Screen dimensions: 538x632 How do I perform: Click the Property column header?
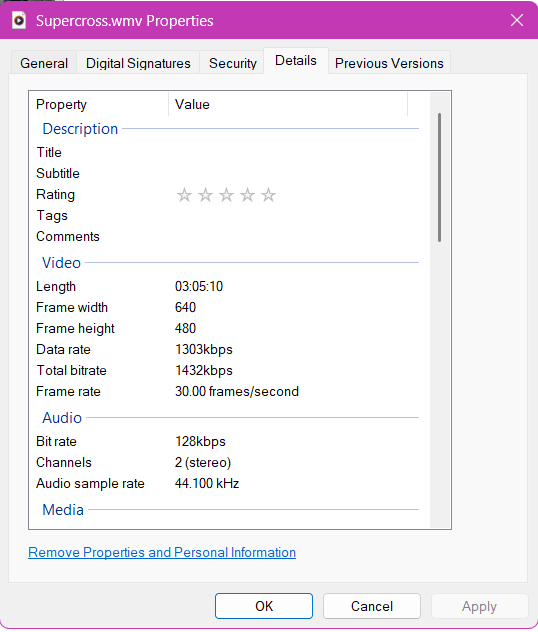pos(99,104)
